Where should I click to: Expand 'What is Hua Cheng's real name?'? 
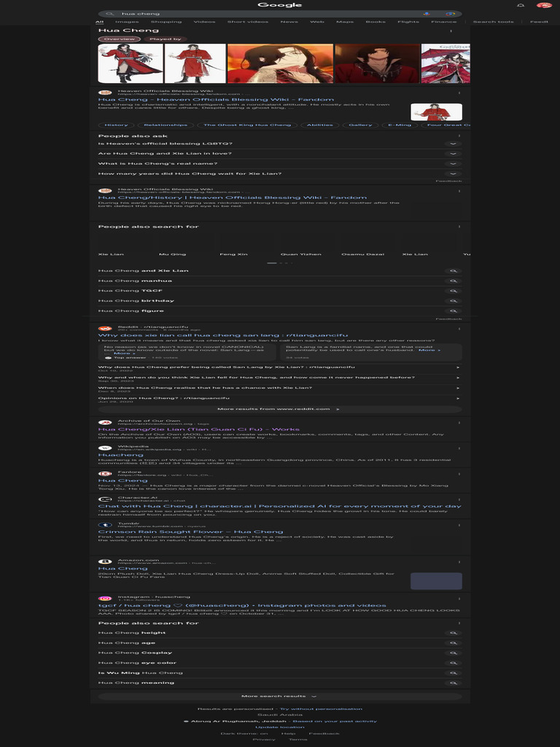[x=280, y=163]
